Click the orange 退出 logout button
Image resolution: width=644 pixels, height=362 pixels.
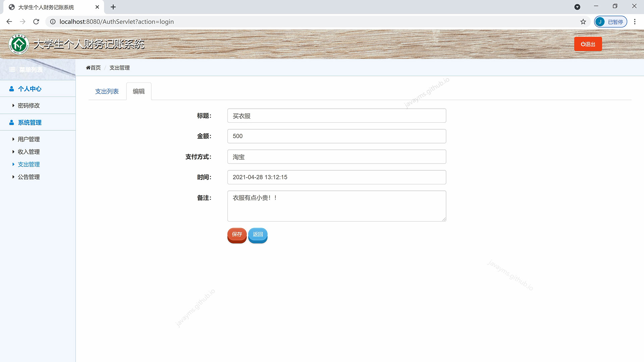[588, 44]
